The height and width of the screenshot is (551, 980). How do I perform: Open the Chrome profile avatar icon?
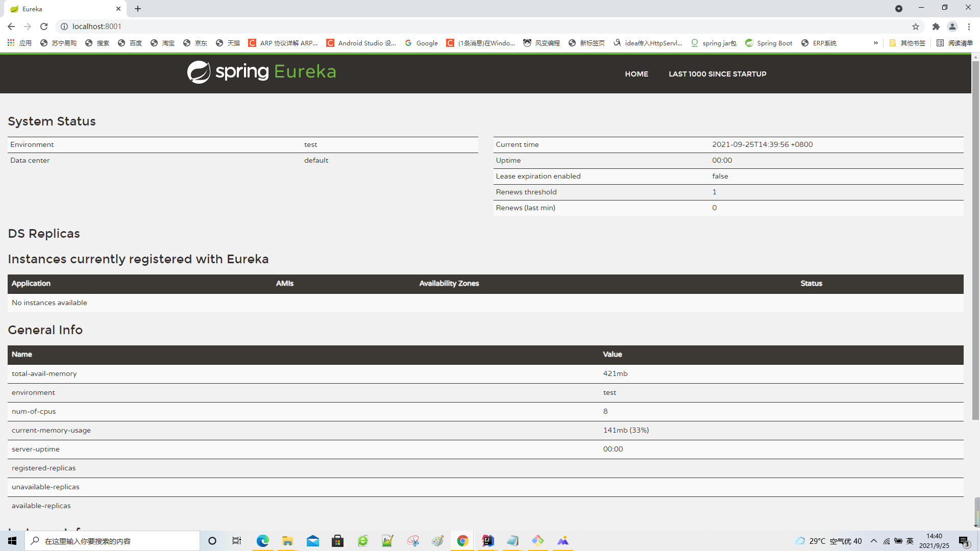952,27
